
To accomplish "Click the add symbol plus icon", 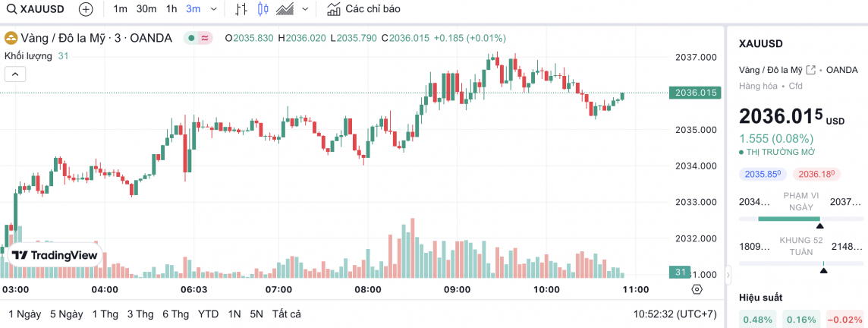I will 86,10.
